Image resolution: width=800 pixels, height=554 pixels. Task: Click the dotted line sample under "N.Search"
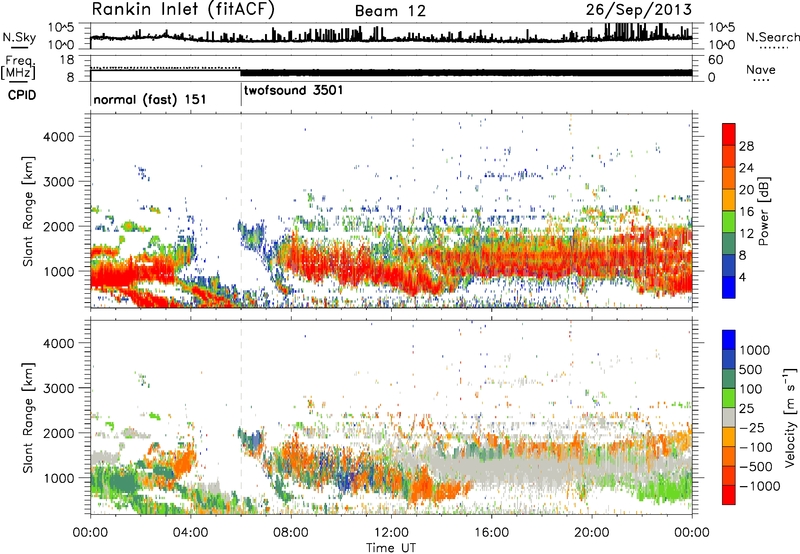pyautogui.click(x=774, y=48)
